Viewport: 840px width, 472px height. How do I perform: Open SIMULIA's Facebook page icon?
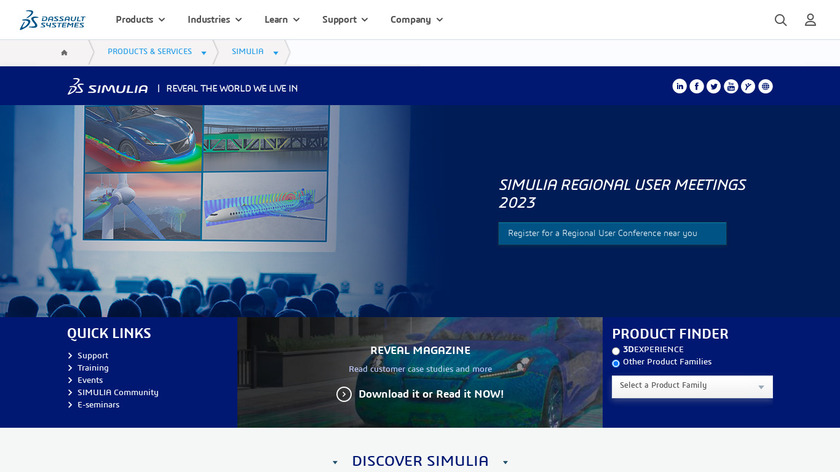[x=696, y=86]
